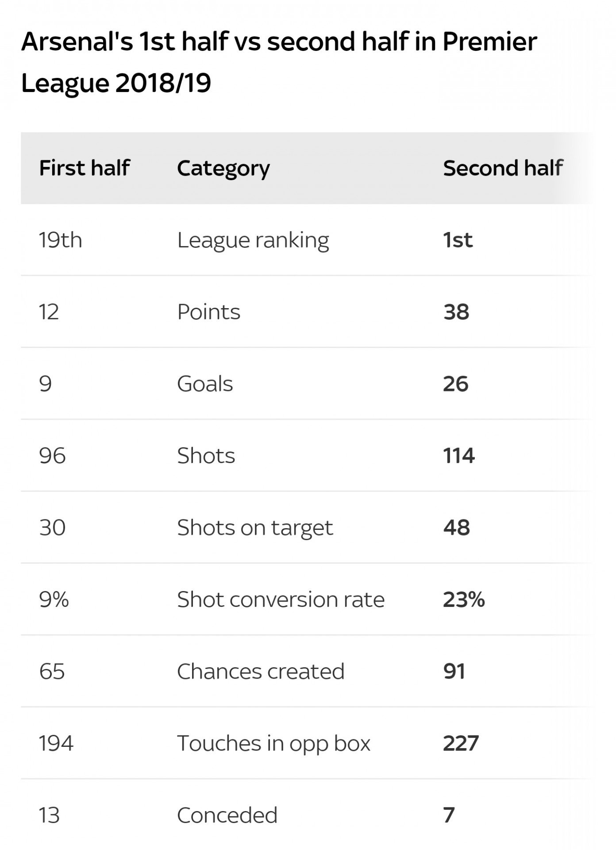Click the second half goals value 26

[x=455, y=384]
